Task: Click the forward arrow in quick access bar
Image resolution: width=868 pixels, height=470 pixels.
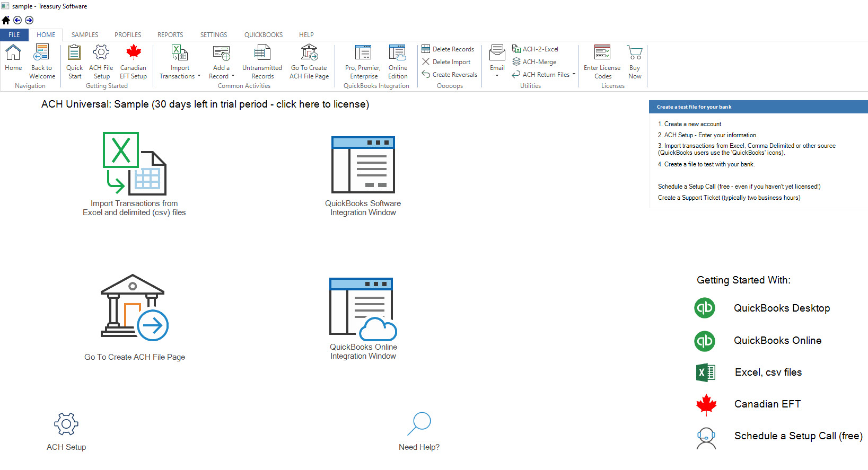Action: click(29, 20)
